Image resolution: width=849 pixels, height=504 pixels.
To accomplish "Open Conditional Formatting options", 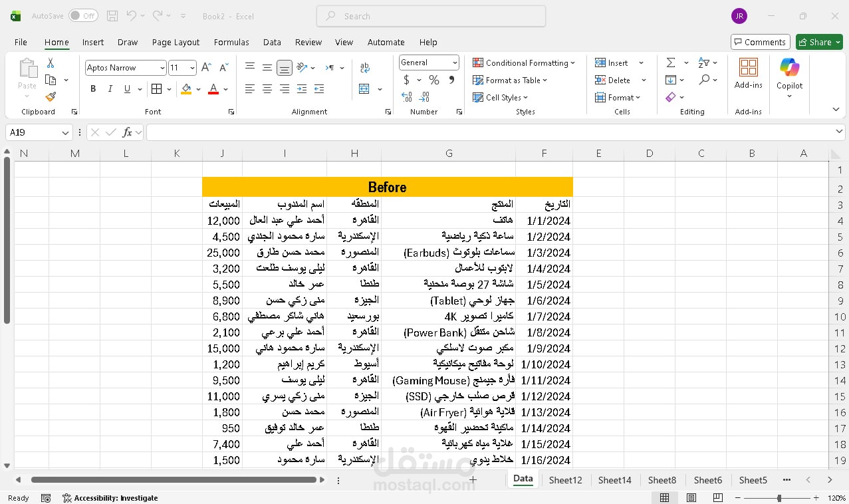I will pos(525,63).
